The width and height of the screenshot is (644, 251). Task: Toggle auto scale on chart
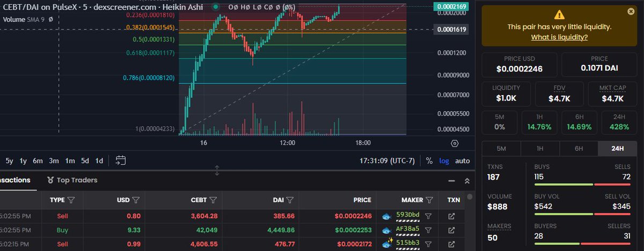462,160
